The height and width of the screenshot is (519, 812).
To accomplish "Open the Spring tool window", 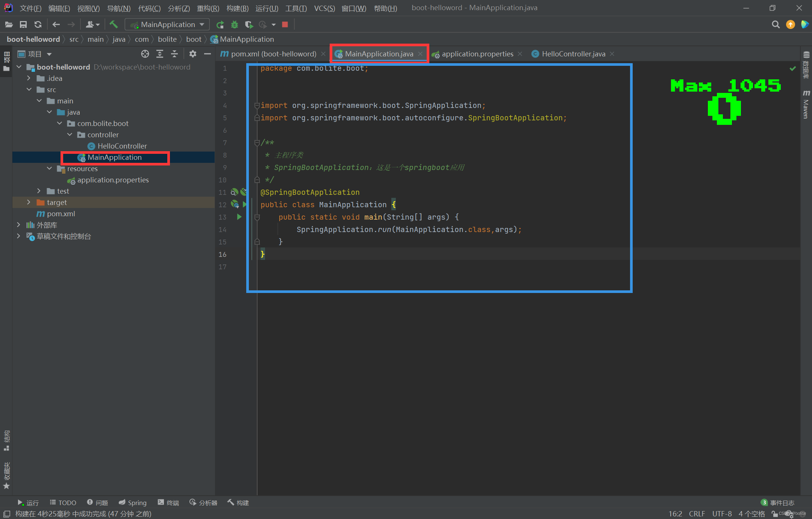I will point(132,503).
